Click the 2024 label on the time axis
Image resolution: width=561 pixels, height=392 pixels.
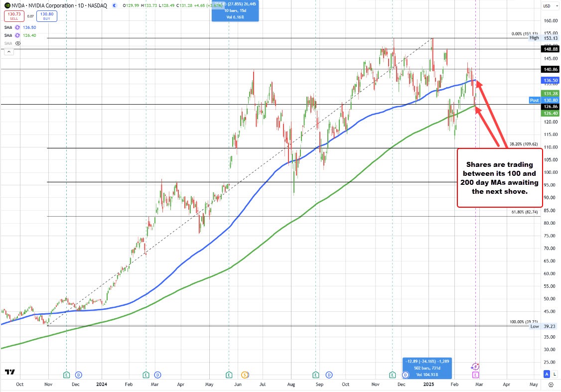[102, 384]
